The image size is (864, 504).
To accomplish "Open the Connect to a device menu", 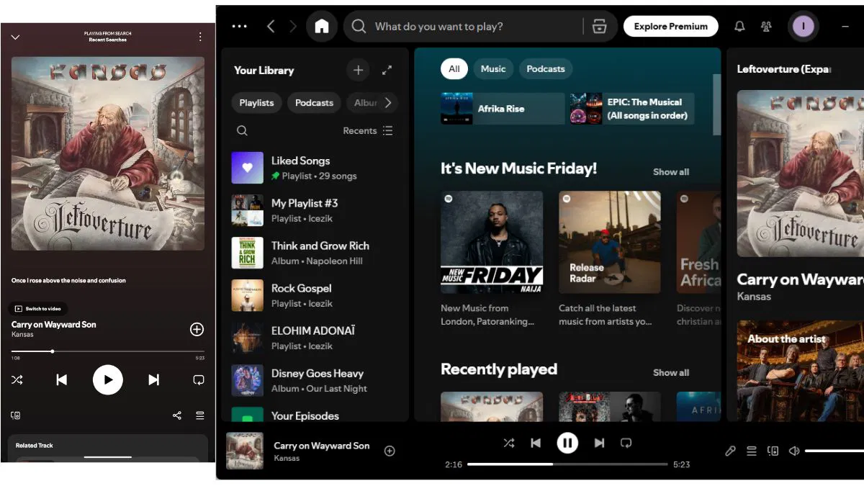I will pyautogui.click(x=773, y=451).
